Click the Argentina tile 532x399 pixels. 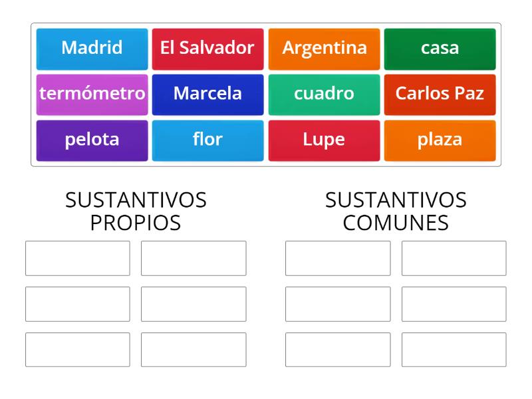click(x=324, y=47)
